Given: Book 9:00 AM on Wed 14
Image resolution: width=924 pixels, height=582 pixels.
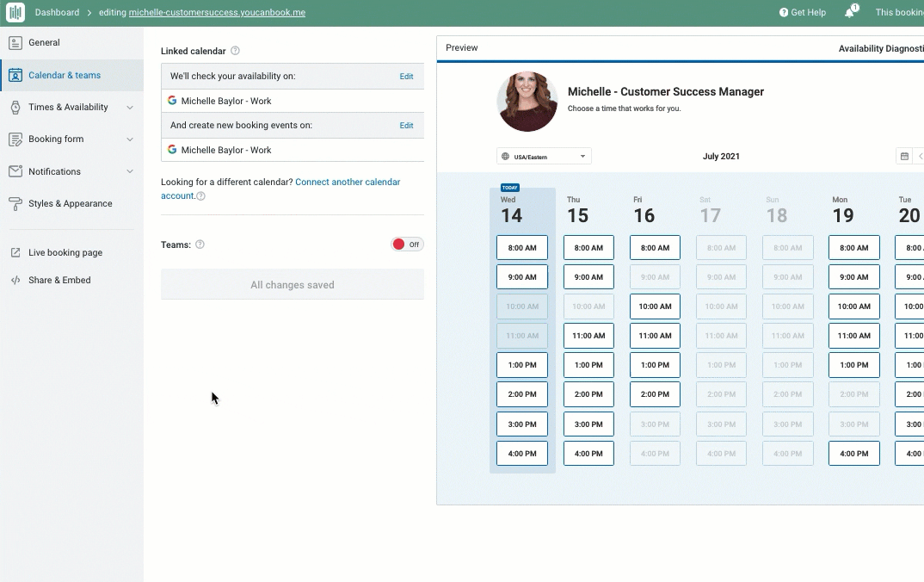Looking at the screenshot, I should pos(522,277).
